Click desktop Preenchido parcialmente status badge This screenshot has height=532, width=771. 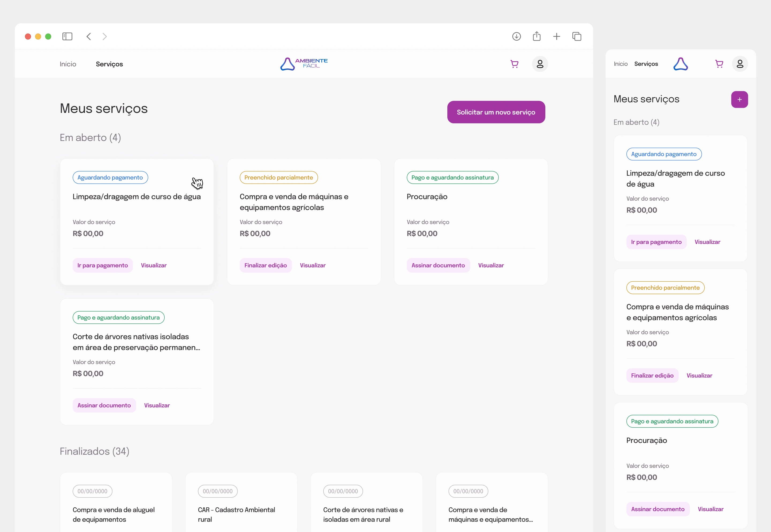point(279,177)
